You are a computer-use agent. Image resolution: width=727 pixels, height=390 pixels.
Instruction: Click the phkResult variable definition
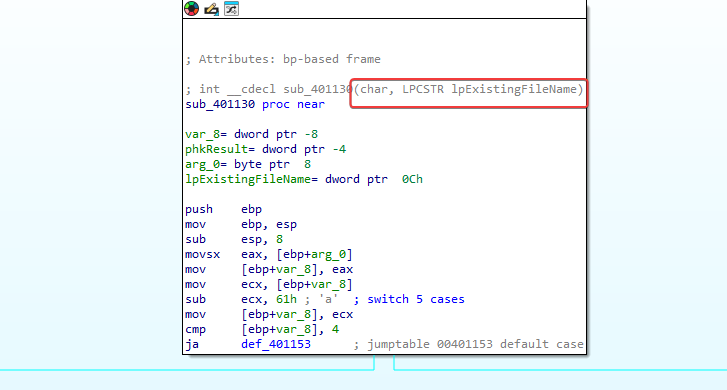coord(265,149)
